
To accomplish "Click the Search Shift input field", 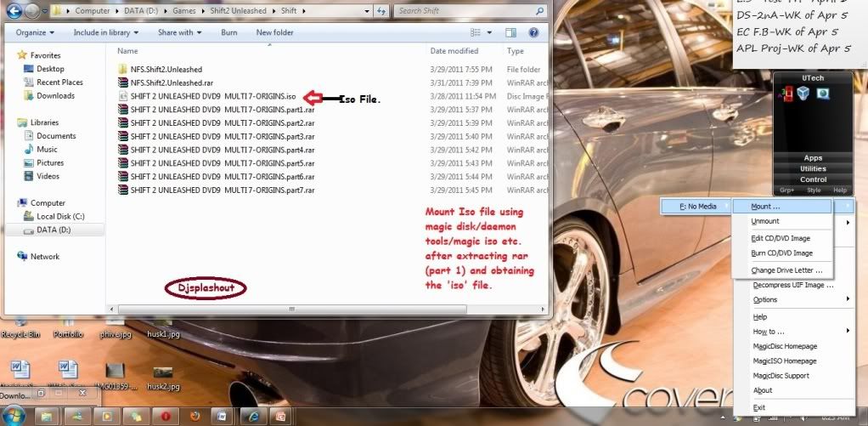I will (x=470, y=10).
